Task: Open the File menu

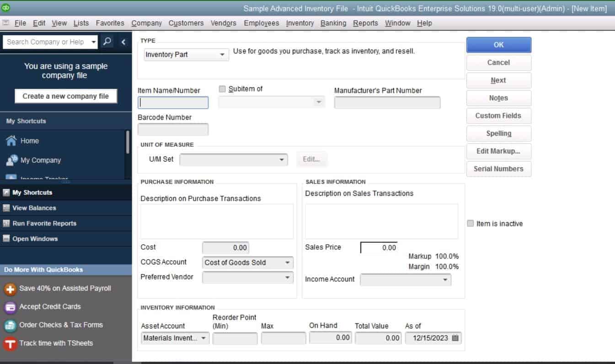Action: click(x=20, y=23)
